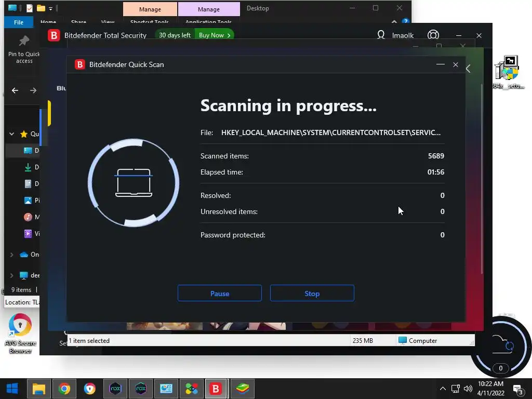Image resolution: width=532 pixels, height=399 pixels.
Task: Open the Control Panel taskbar icon
Action: [166, 389]
